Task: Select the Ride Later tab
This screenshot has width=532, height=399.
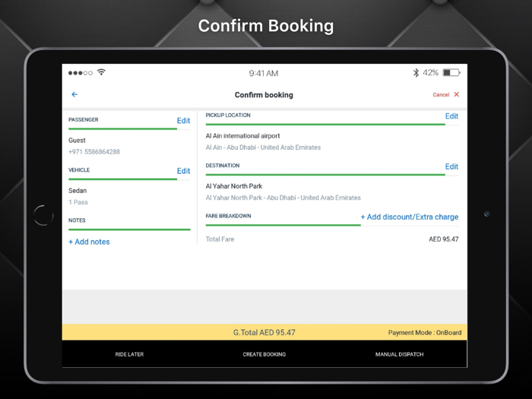Action: point(129,354)
